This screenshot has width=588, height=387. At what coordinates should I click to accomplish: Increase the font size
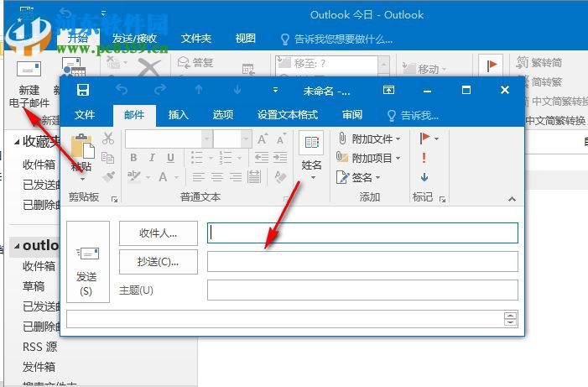click(x=263, y=139)
